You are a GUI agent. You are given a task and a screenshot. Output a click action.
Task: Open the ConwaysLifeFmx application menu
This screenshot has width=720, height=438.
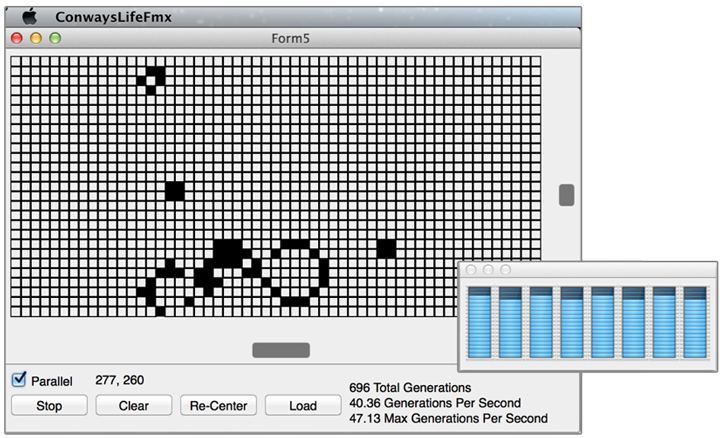click(113, 17)
